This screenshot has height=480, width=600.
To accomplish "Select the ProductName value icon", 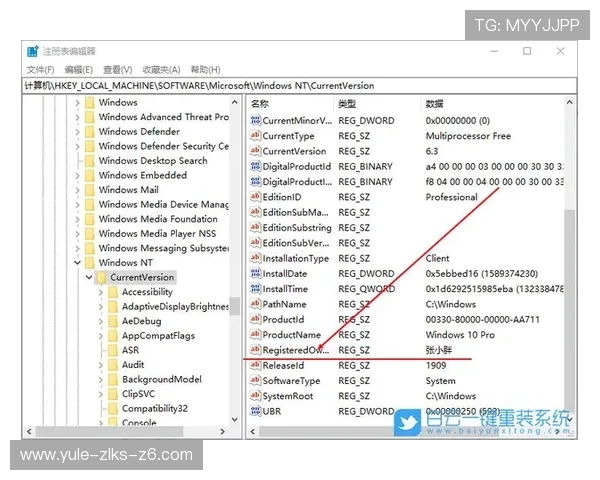I will (x=255, y=335).
